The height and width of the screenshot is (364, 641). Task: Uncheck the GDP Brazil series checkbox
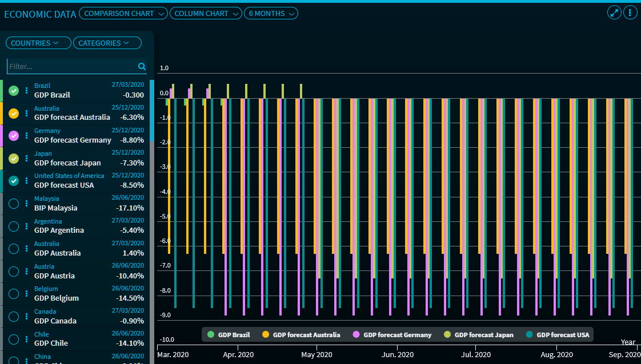14,91
